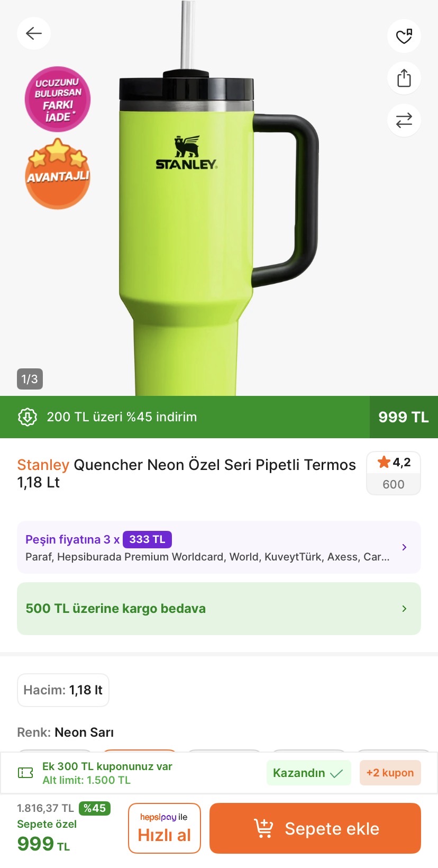Tap the pink 'Ucuzunu bulursan farkı iade' badge

pos(58,100)
